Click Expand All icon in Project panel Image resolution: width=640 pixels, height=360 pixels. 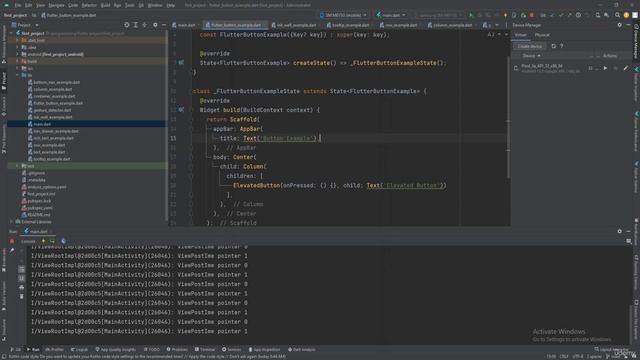click(x=136, y=25)
